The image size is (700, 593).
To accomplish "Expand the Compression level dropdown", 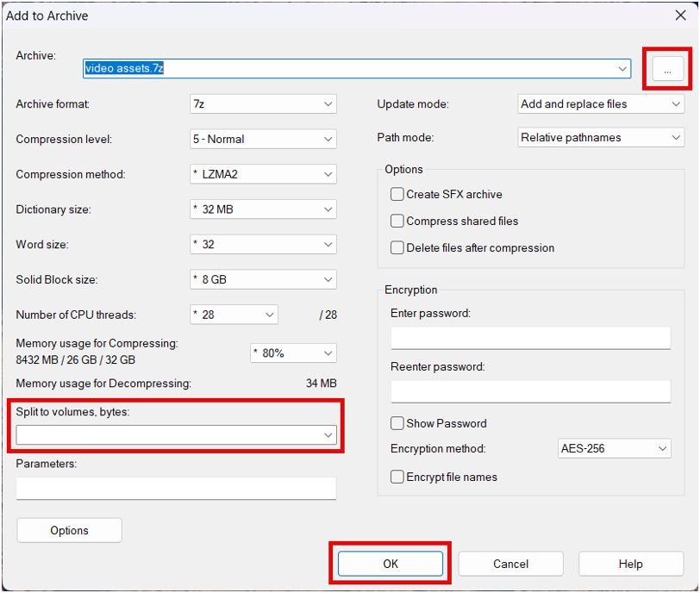I will click(x=263, y=140).
